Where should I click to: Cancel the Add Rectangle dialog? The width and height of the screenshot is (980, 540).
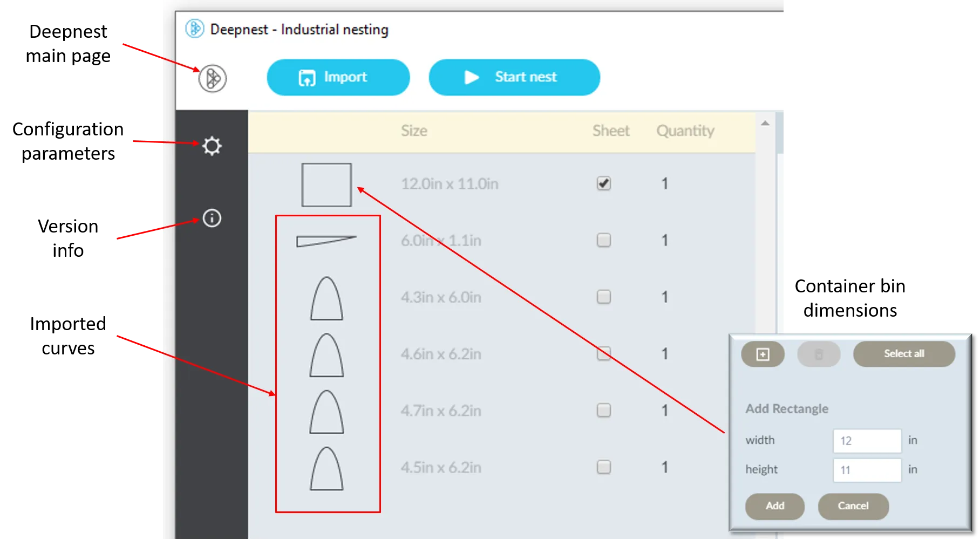pyautogui.click(x=853, y=506)
